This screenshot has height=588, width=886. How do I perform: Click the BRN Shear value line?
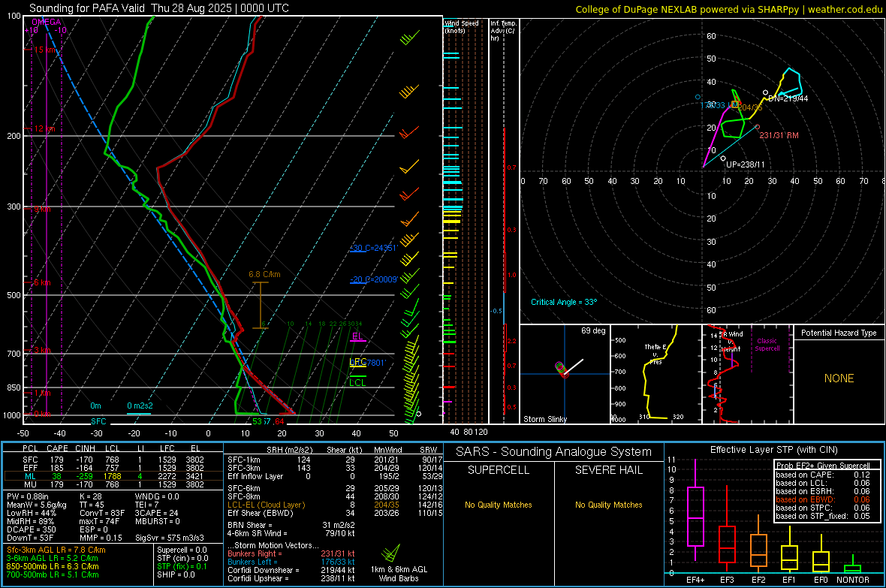[291, 525]
